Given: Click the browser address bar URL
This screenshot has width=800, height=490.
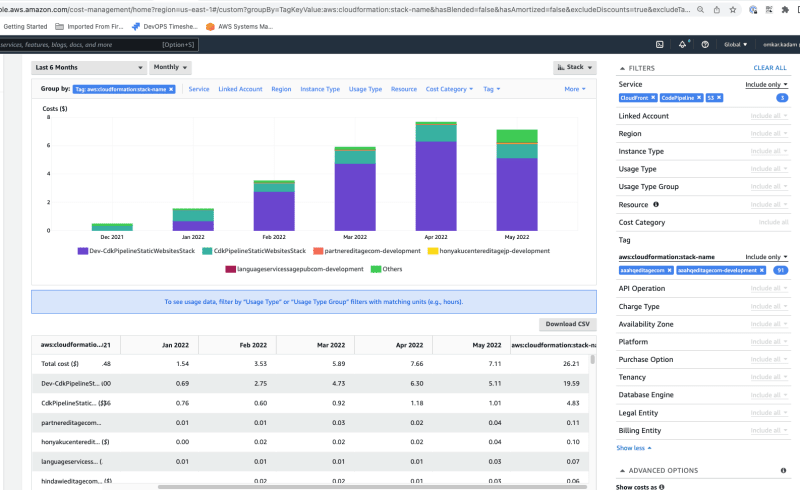Looking at the screenshot, I should [345, 9].
